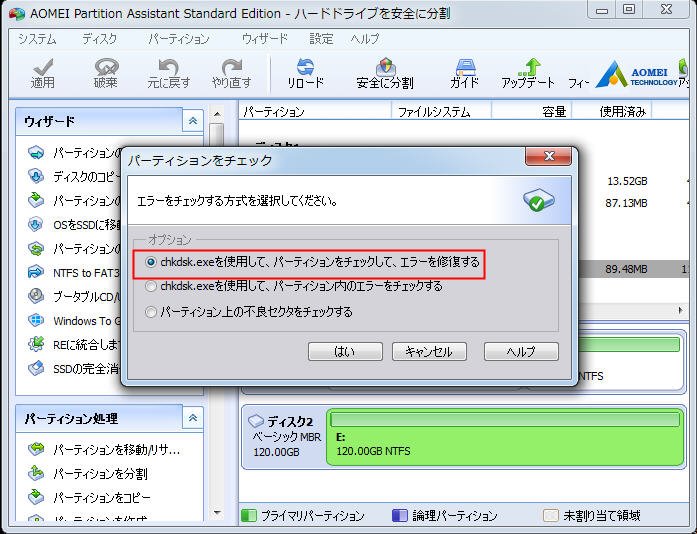Open the システム menu
This screenshot has height=534, width=697.
pos(37,39)
